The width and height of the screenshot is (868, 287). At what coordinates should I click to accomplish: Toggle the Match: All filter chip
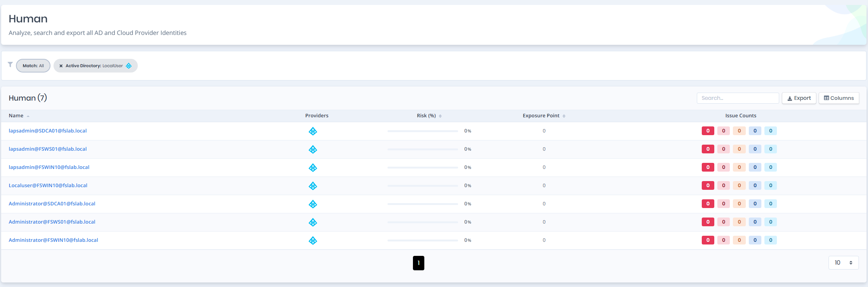33,66
